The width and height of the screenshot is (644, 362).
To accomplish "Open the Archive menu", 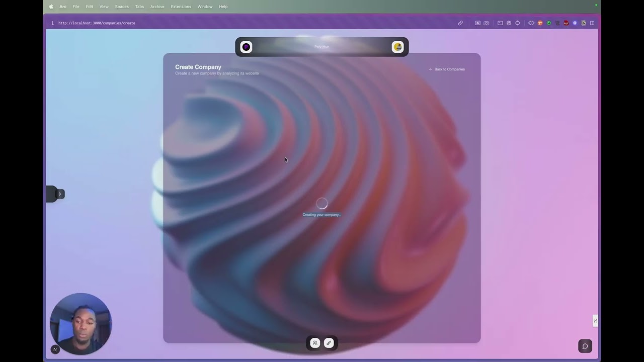I will 157,7.
